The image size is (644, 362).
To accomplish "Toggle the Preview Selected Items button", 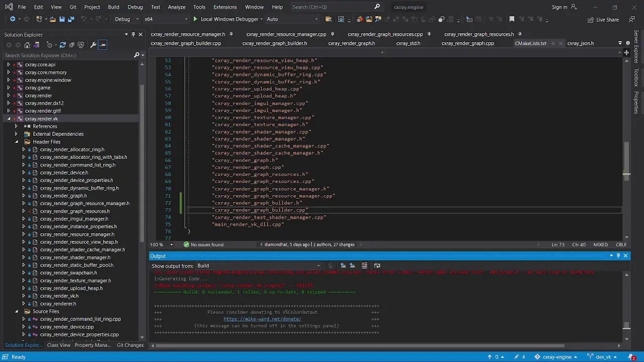I will coord(103,45).
